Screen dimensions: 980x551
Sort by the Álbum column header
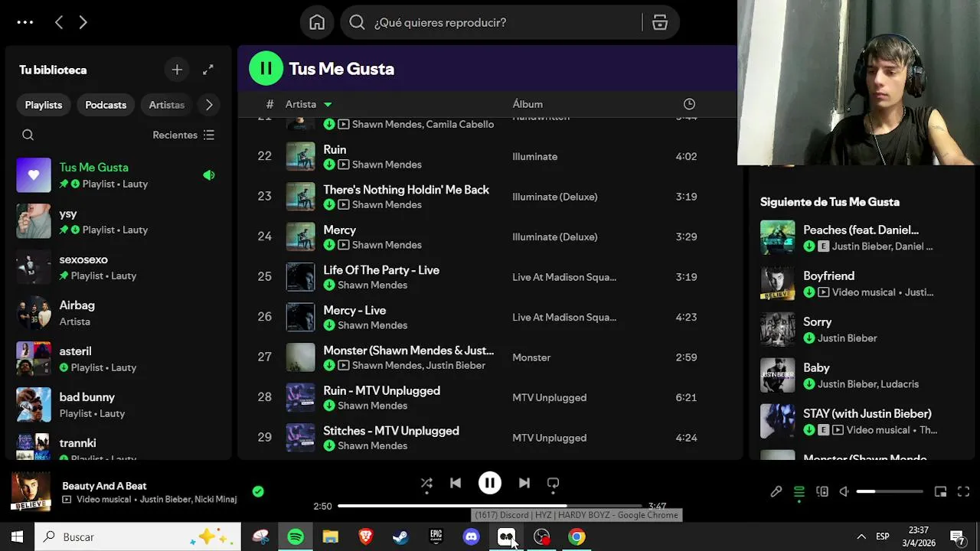(x=528, y=104)
